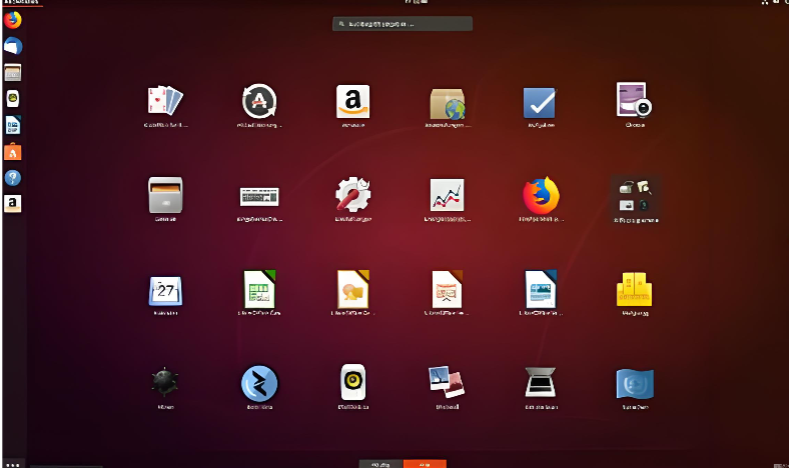Open the system status menu

[x=775, y=2]
